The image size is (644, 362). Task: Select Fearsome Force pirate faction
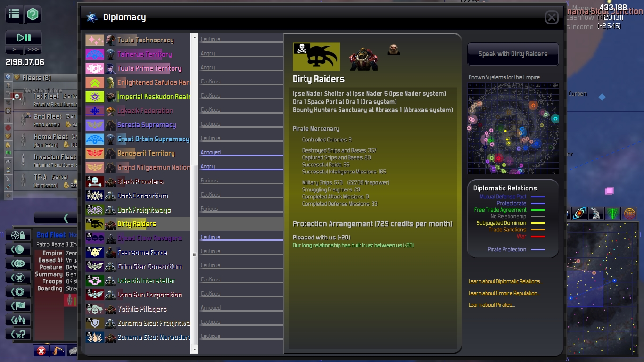[138, 252]
